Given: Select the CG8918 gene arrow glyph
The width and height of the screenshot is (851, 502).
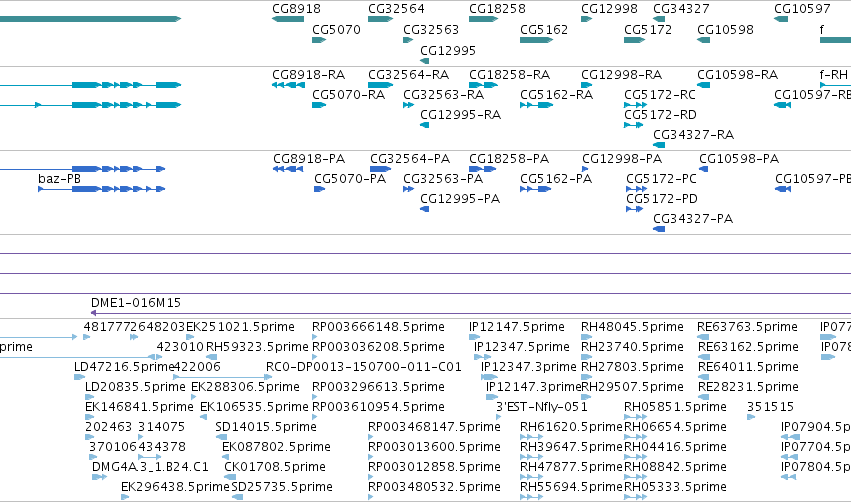Looking at the screenshot, I should pyautogui.click(x=288, y=19).
